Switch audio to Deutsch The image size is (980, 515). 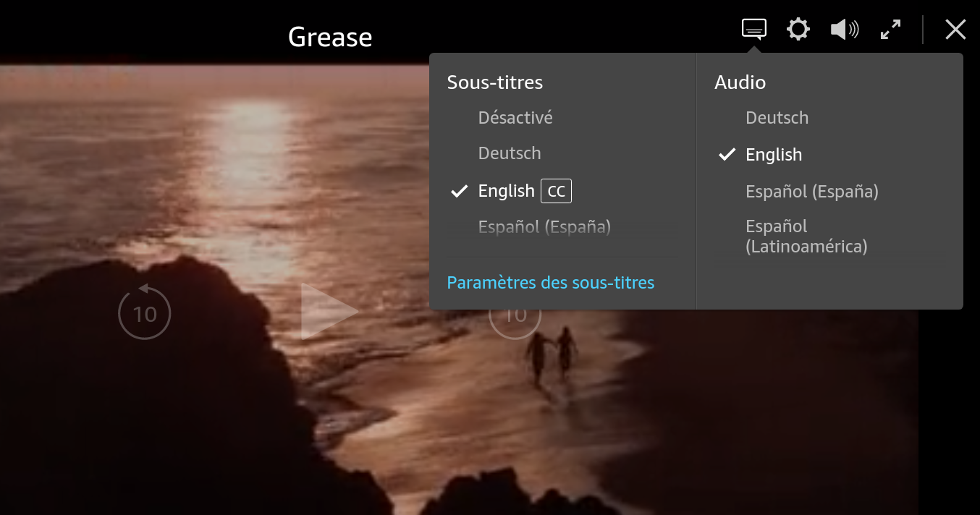[x=777, y=118]
